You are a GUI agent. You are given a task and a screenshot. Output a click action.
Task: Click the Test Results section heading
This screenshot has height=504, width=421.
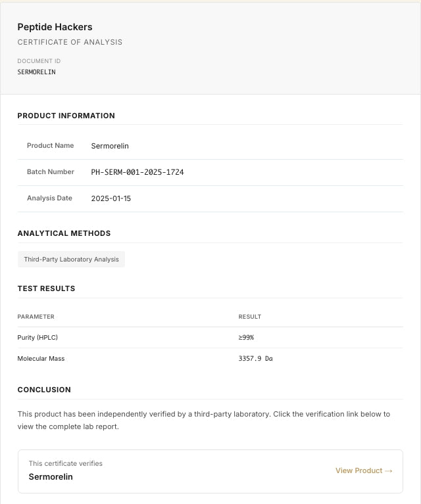pyautogui.click(x=46, y=288)
